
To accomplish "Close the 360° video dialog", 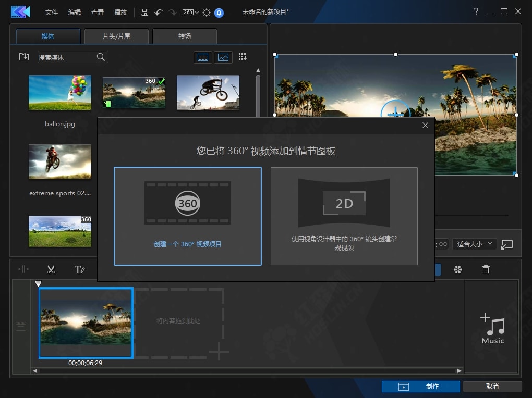I will pyautogui.click(x=425, y=126).
